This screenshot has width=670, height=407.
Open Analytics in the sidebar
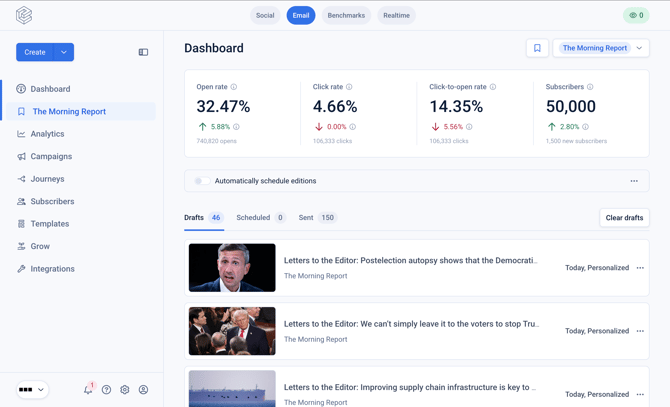click(x=47, y=134)
